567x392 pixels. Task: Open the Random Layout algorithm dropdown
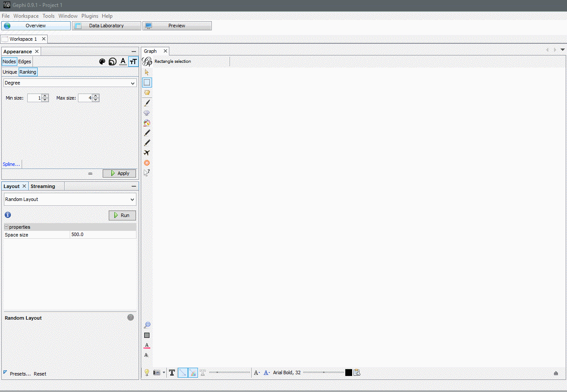coord(70,199)
